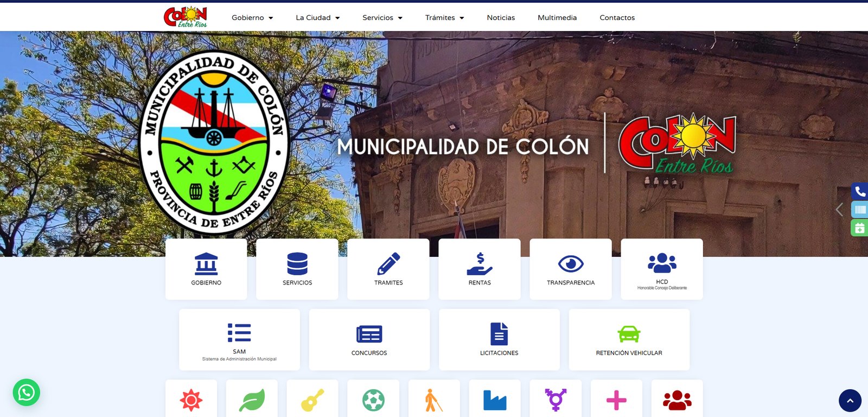Expand the Trámites menu dropdown
Image resolution: width=868 pixels, height=417 pixels.
tap(444, 17)
